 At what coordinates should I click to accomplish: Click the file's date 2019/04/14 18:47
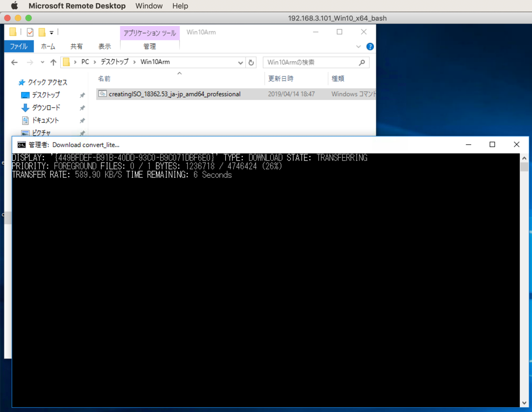(291, 94)
